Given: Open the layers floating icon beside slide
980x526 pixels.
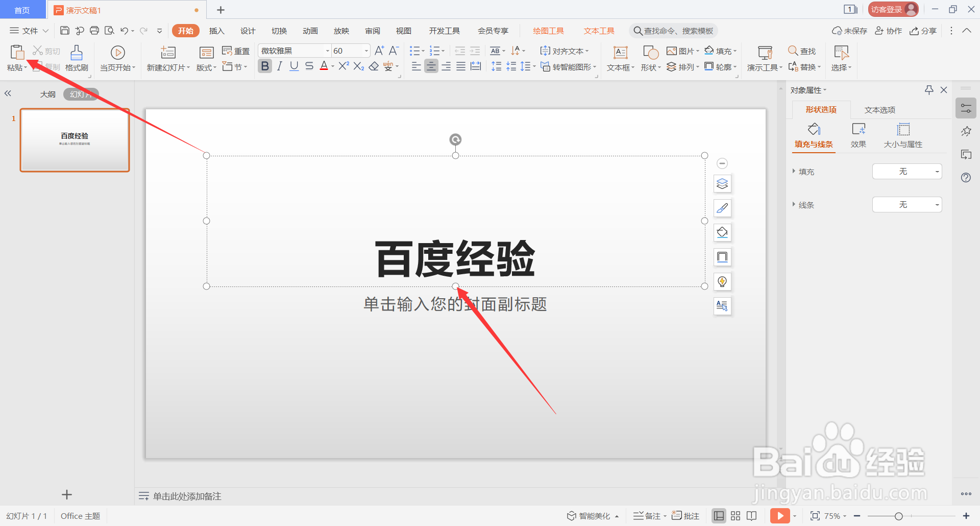Looking at the screenshot, I should [x=722, y=184].
